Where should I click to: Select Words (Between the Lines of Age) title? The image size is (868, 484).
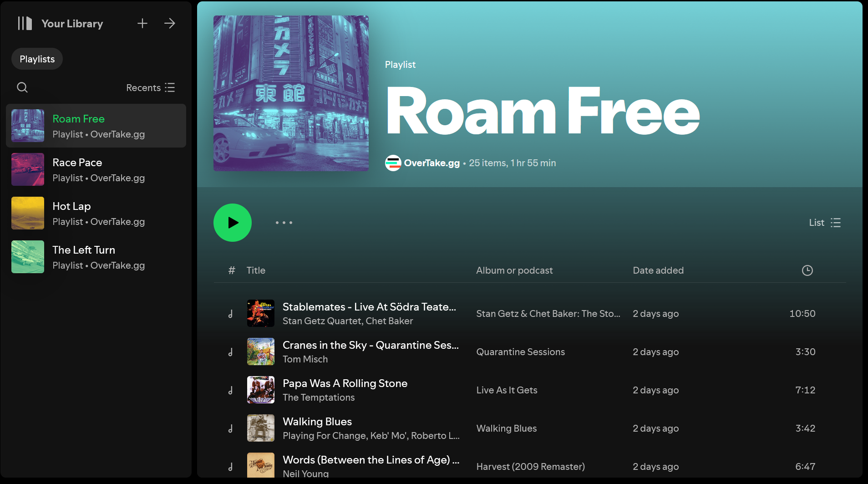[371, 460]
